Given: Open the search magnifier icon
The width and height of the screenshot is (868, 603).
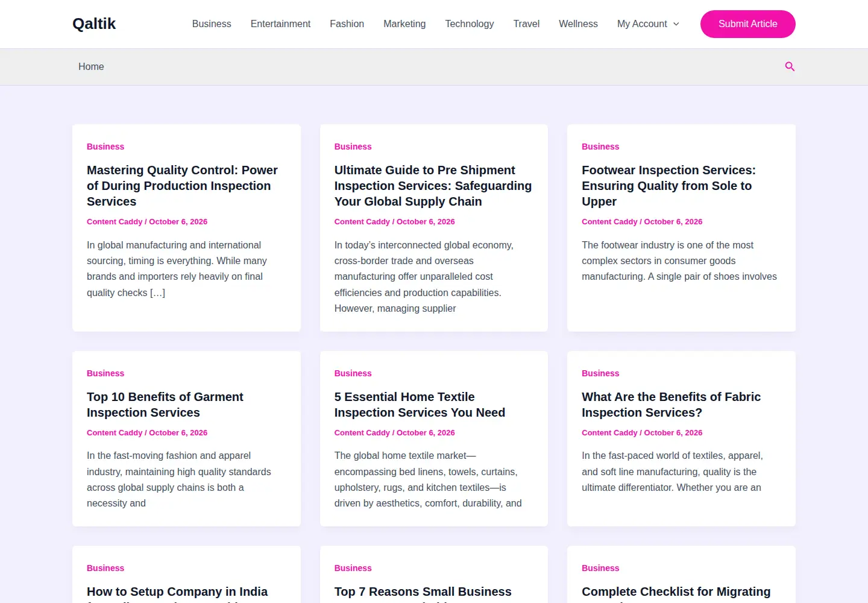Looking at the screenshot, I should coord(790,66).
